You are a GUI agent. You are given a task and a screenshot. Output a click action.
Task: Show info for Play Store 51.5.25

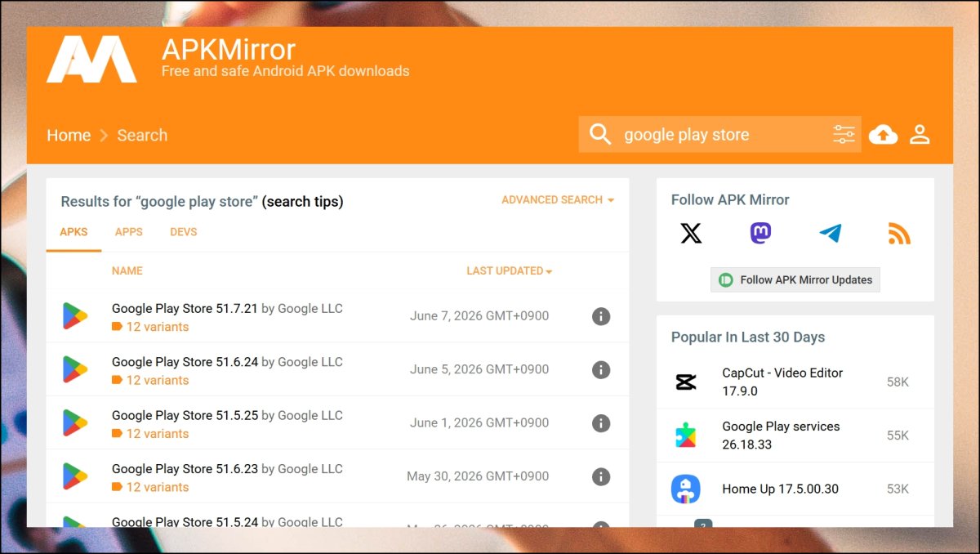tap(601, 423)
